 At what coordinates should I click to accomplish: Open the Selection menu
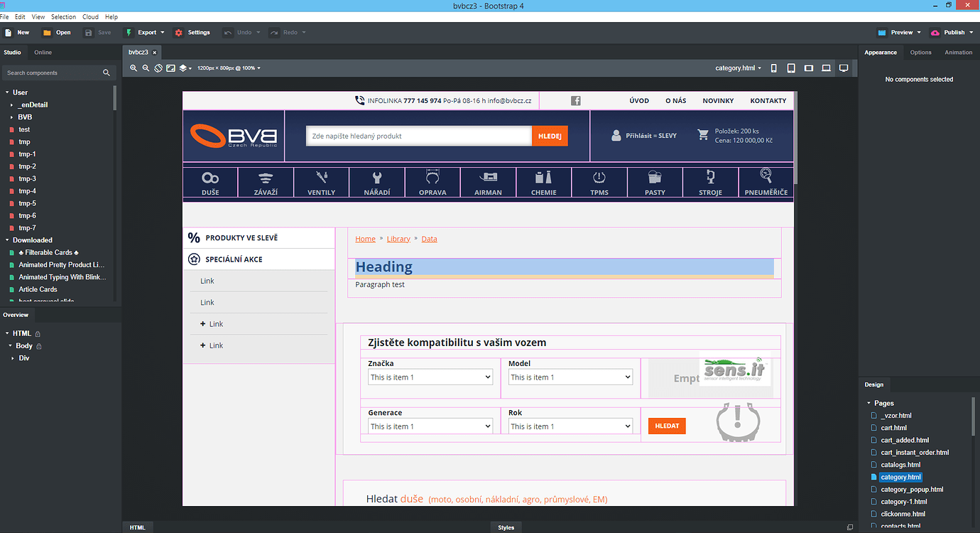pyautogui.click(x=63, y=16)
